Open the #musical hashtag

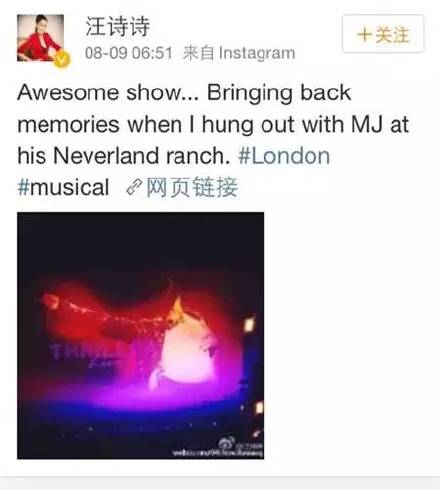63,187
